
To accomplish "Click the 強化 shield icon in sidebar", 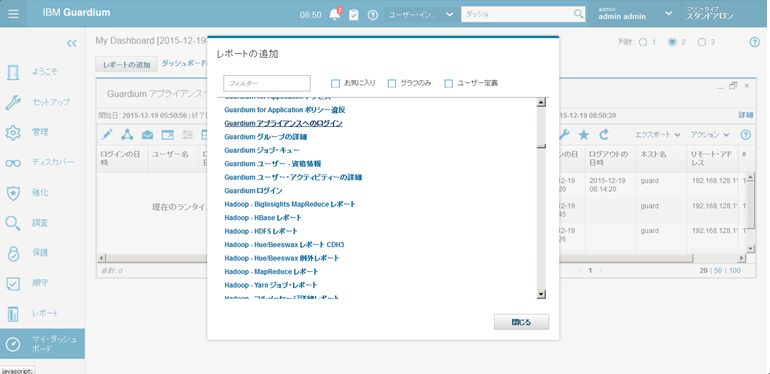I will (13, 193).
